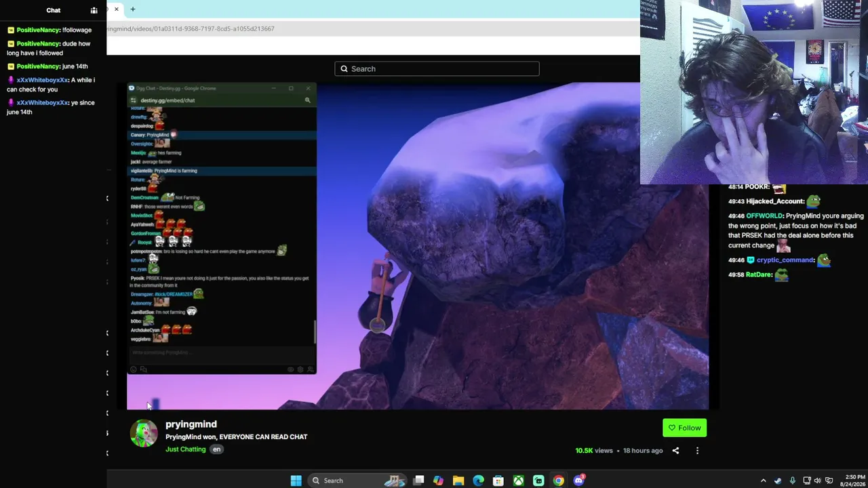Click Hijacked_Account username in stream chat
The width and height of the screenshot is (868, 488).
point(775,201)
